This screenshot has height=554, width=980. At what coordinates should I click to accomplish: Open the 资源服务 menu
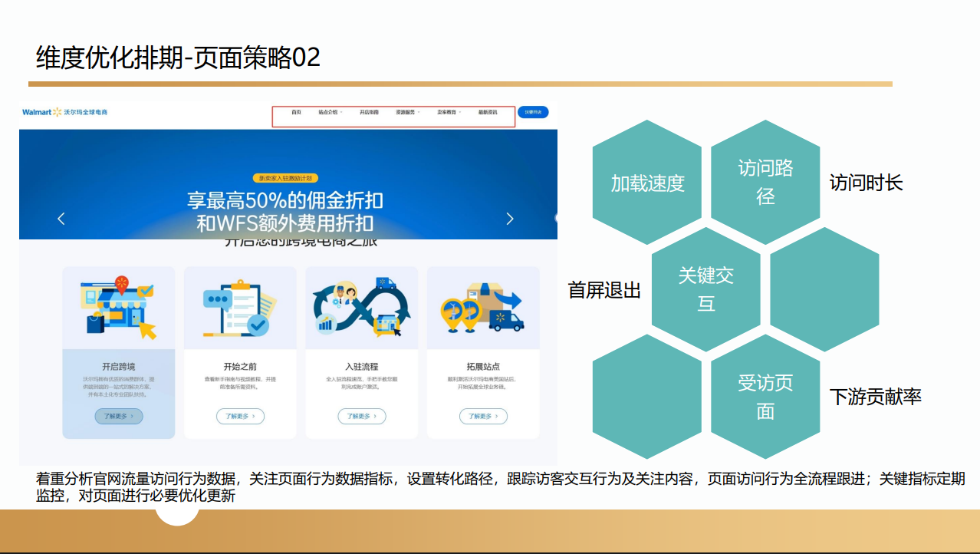406,112
